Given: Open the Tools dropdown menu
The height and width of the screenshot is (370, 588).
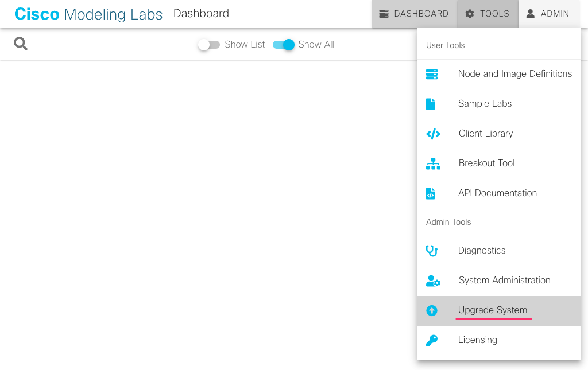Looking at the screenshot, I should coord(488,14).
